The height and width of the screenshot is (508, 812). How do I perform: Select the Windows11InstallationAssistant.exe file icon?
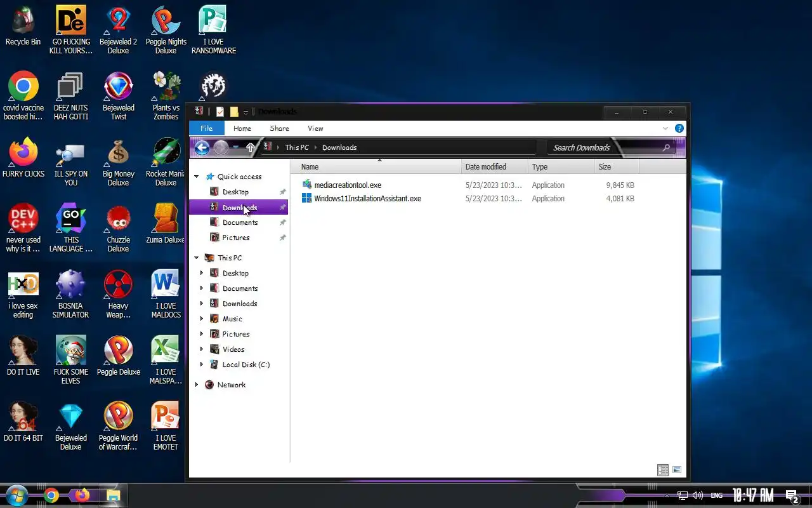307,198
